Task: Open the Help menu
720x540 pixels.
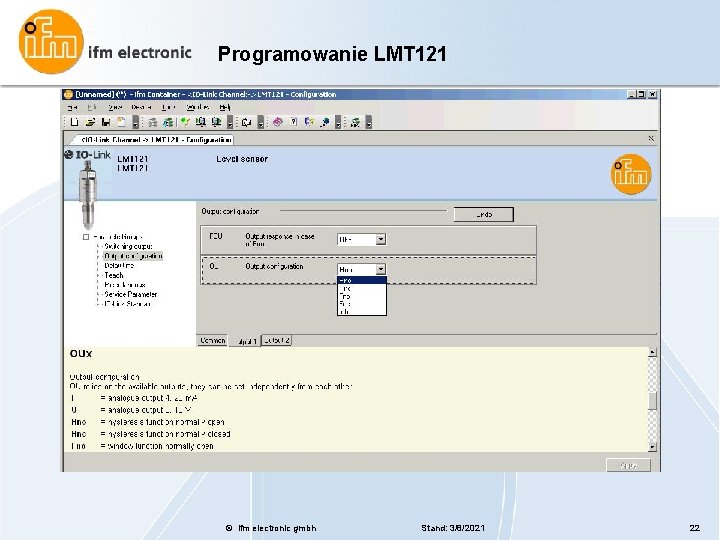Action: 225,107
